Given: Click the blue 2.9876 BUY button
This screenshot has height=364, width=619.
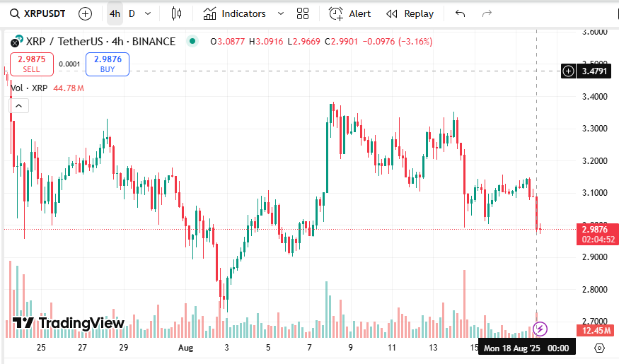Looking at the screenshot, I should click(x=108, y=64).
